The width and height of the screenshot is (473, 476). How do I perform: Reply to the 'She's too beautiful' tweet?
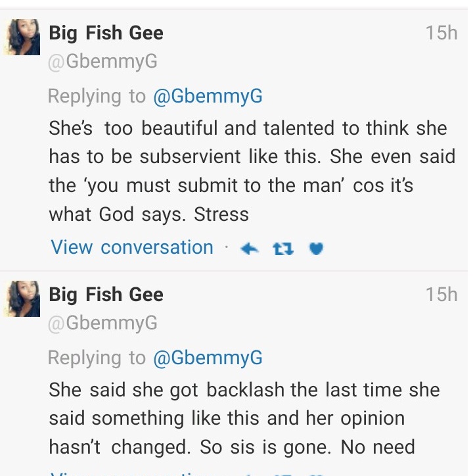tap(250, 248)
